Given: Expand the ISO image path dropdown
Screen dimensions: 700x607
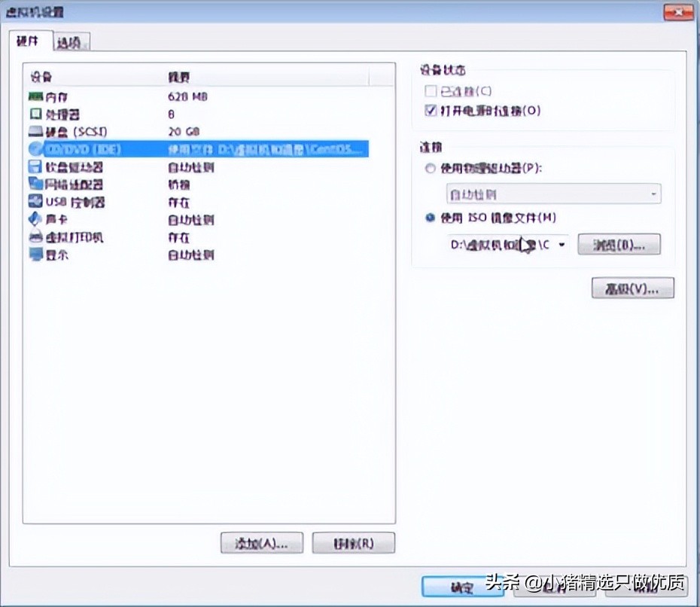Looking at the screenshot, I should (562, 244).
